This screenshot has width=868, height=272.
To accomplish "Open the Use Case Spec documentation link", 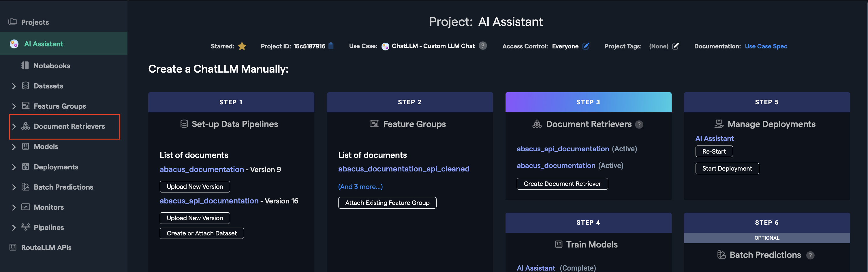I will 766,46.
